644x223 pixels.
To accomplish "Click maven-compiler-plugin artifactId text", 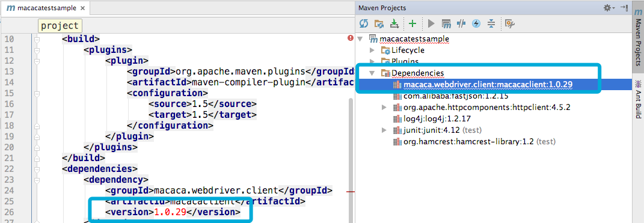I will [x=249, y=82].
